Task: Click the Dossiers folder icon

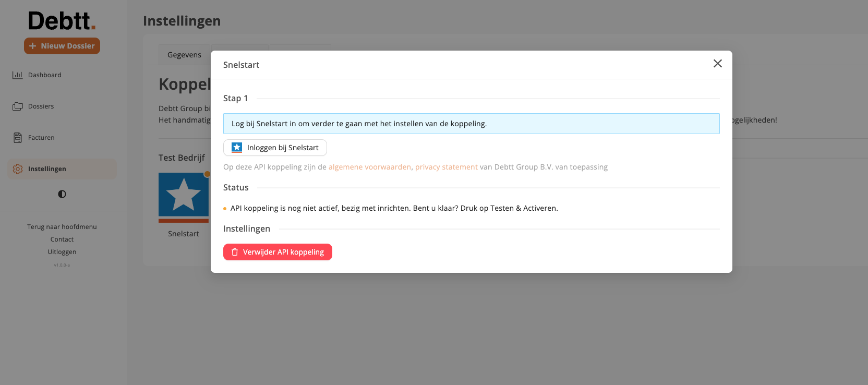Action: [x=18, y=106]
